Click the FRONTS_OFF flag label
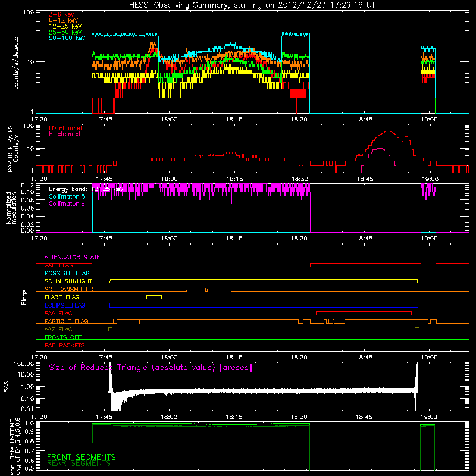The width and height of the screenshot is (476, 476). pos(63,337)
